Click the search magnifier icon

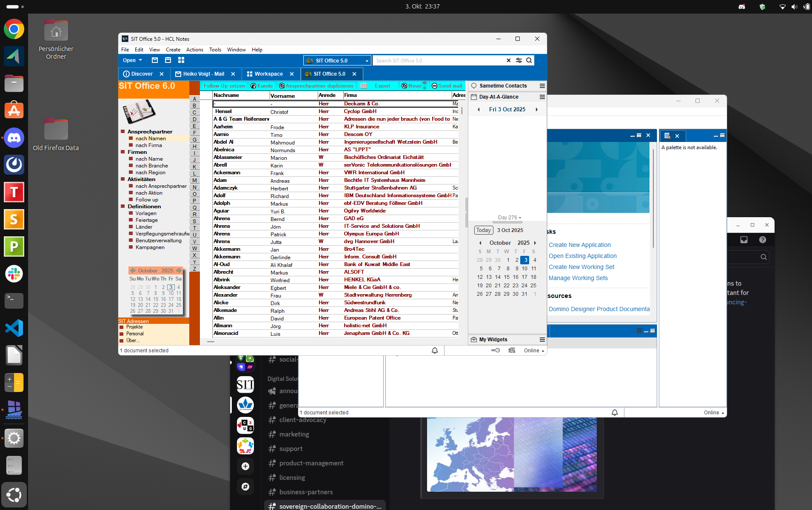(x=529, y=60)
